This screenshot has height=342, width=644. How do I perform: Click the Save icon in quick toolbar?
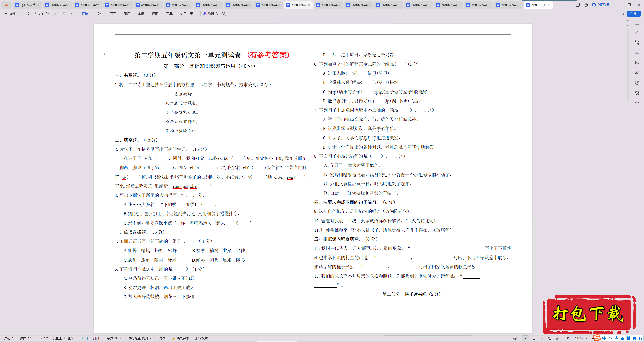point(28,14)
